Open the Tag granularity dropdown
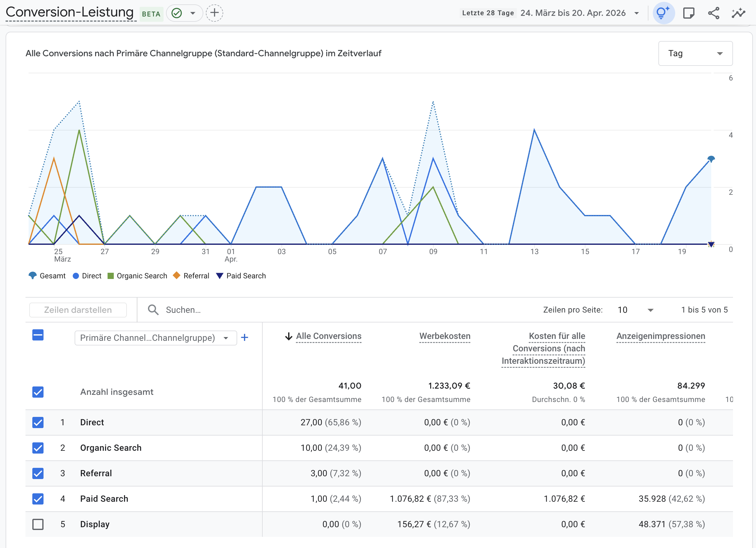The image size is (756, 548). point(695,53)
